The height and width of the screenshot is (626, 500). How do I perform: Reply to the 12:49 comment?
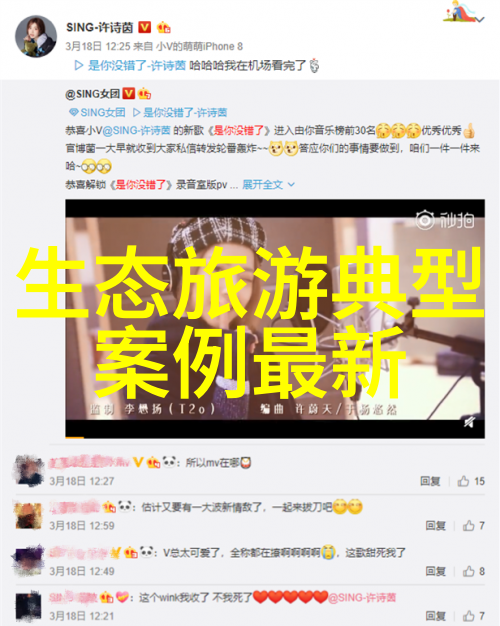tap(435, 571)
